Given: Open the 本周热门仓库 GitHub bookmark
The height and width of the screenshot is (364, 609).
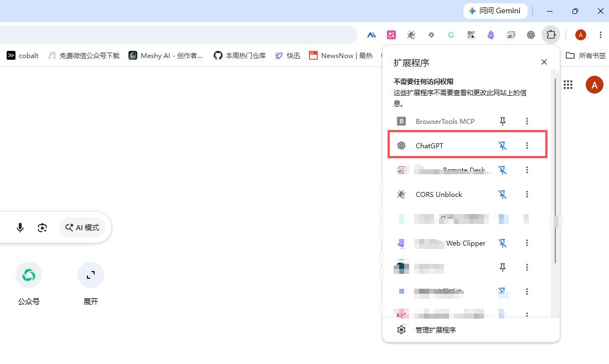Looking at the screenshot, I should coord(240,55).
